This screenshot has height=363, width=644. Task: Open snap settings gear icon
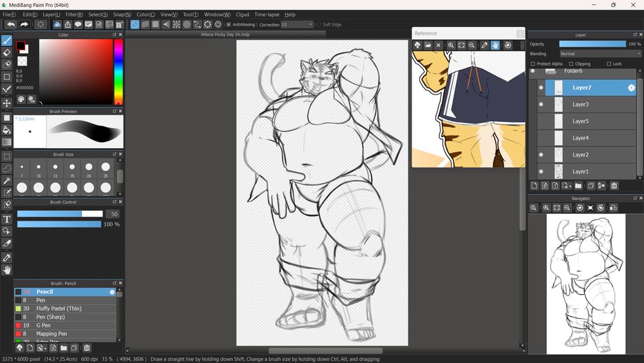click(x=218, y=25)
